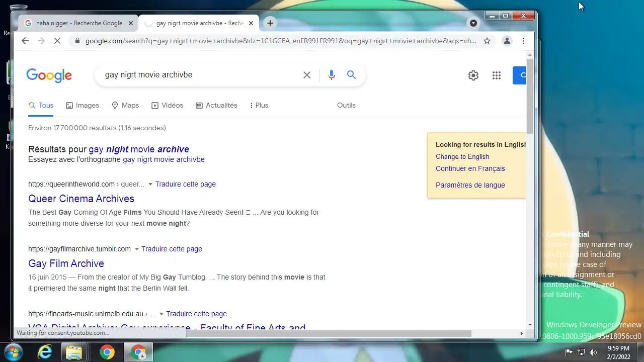Open a new tab with plus button
This screenshot has width=644, height=362.
click(270, 23)
